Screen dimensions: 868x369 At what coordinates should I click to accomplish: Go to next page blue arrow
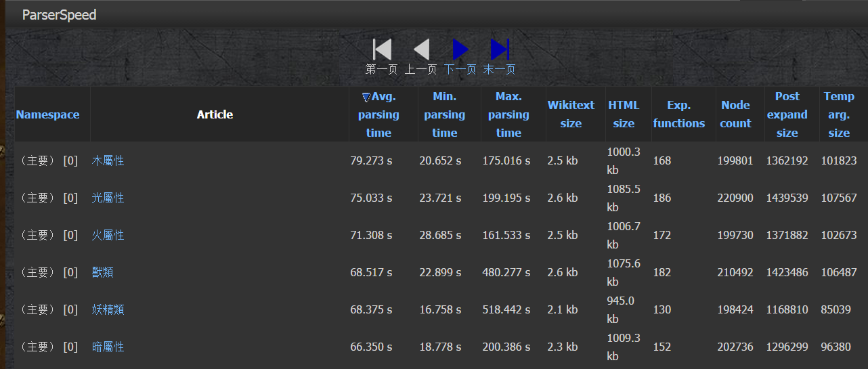click(460, 49)
